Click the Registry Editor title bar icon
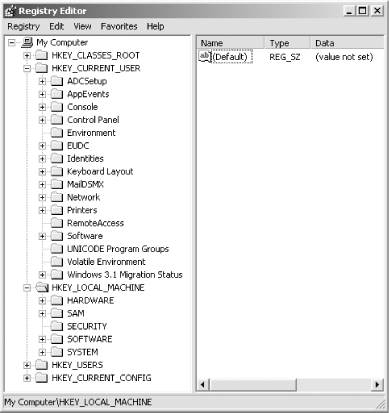This screenshot has width=389, height=413. coord(10,11)
